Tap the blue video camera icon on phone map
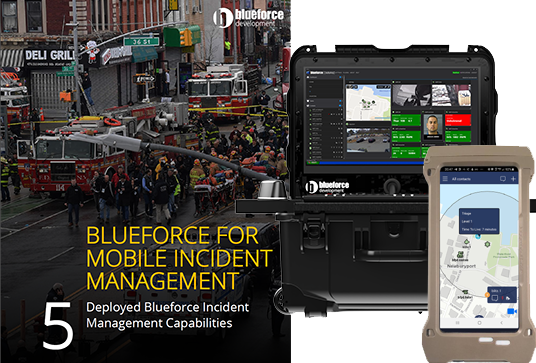536x363 pixels. [512, 311]
